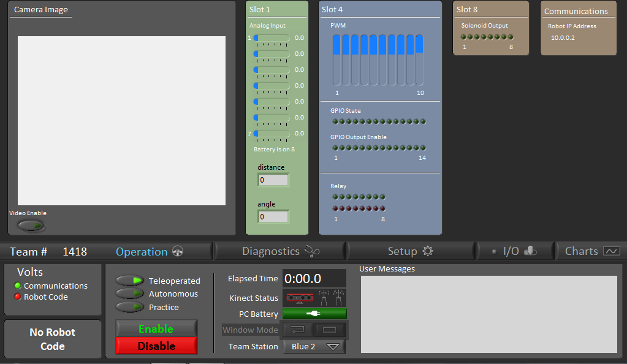Click the PC Battery plug indicator
This screenshot has height=364, width=627.
coord(314,314)
